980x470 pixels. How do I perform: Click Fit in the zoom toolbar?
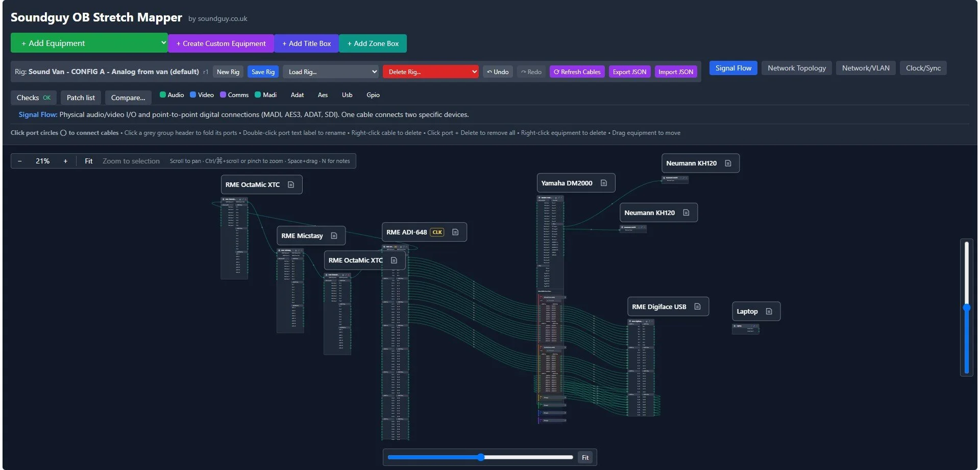(89, 161)
